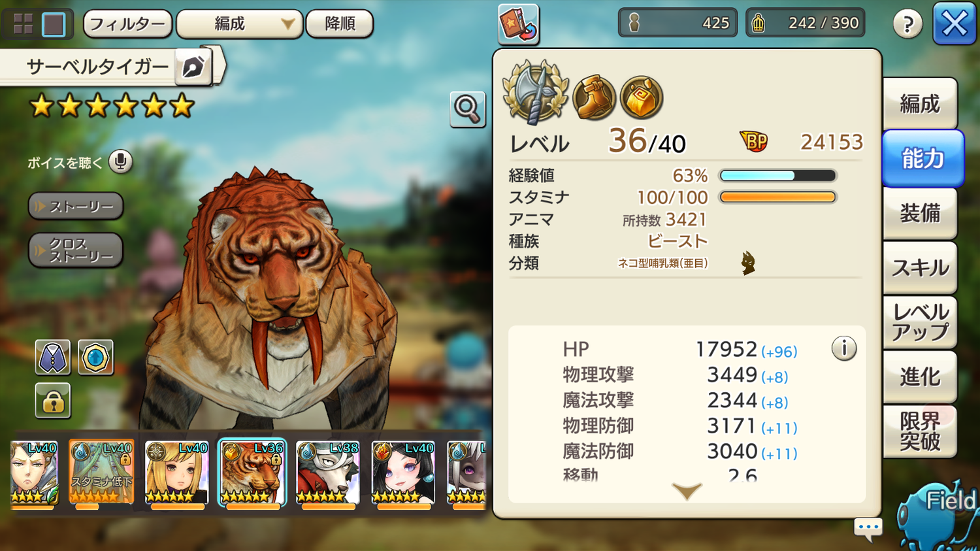Tap the microphone icon to hear voice
The width and height of the screenshot is (980, 551).
tap(121, 161)
